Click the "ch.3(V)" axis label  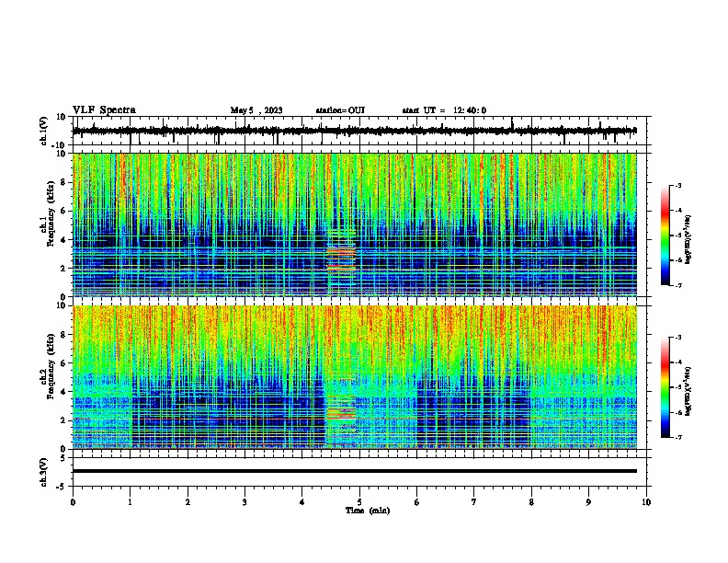coord(44,472)
